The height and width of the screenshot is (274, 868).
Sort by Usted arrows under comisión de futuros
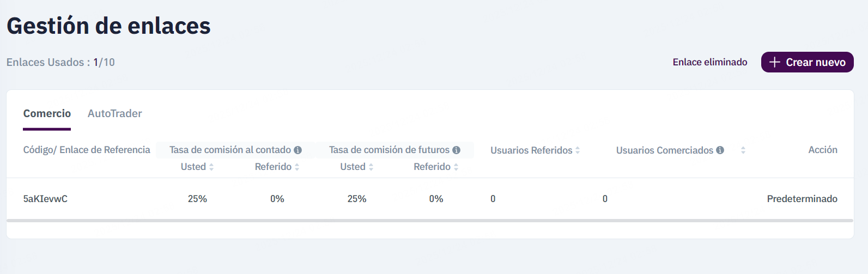[x=371, y=167]
